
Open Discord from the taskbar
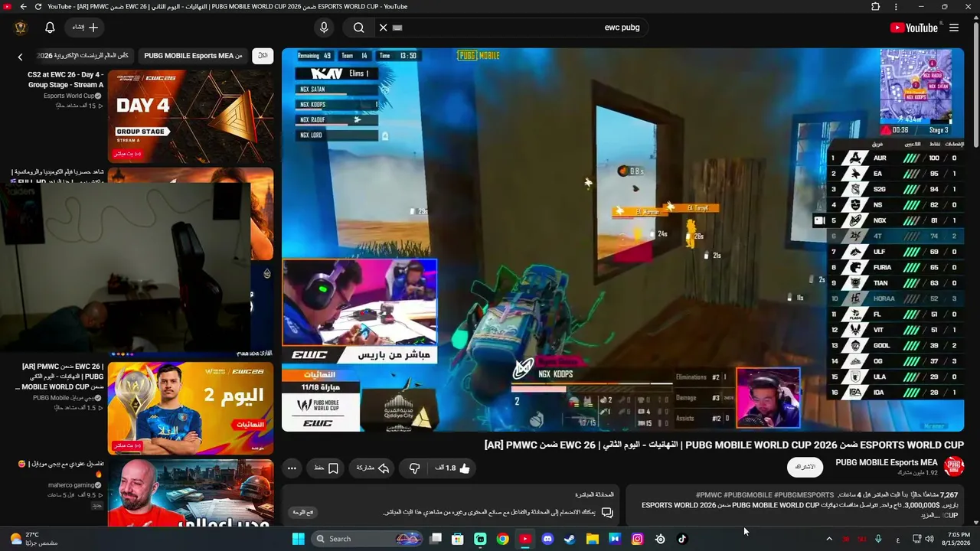pyautogui.click(x=547, y=539)
